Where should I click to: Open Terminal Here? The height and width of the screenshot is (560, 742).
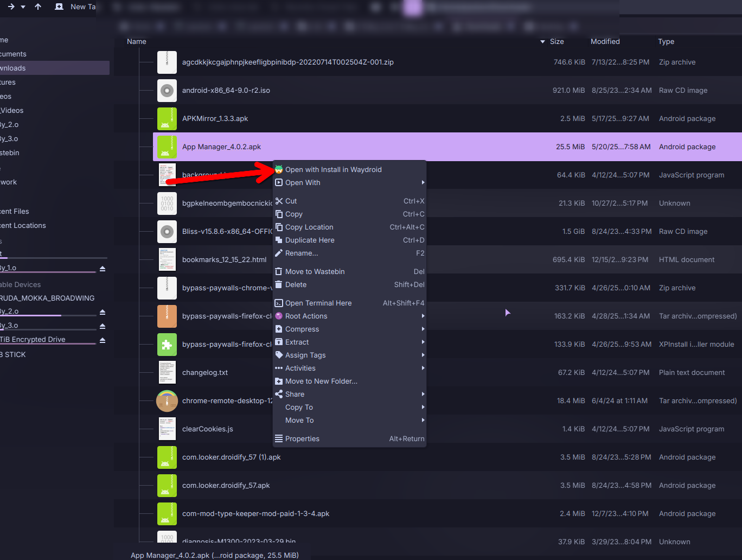coord(349,303)
